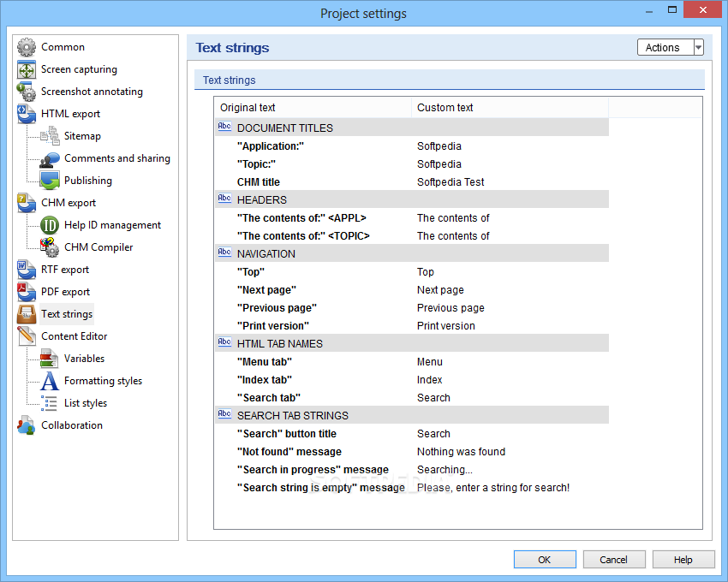Image resolution: width=728 pixels, height=582 pixels.
Task: Click the Abc icon beside HEADERS
Action: click(224, 199)
